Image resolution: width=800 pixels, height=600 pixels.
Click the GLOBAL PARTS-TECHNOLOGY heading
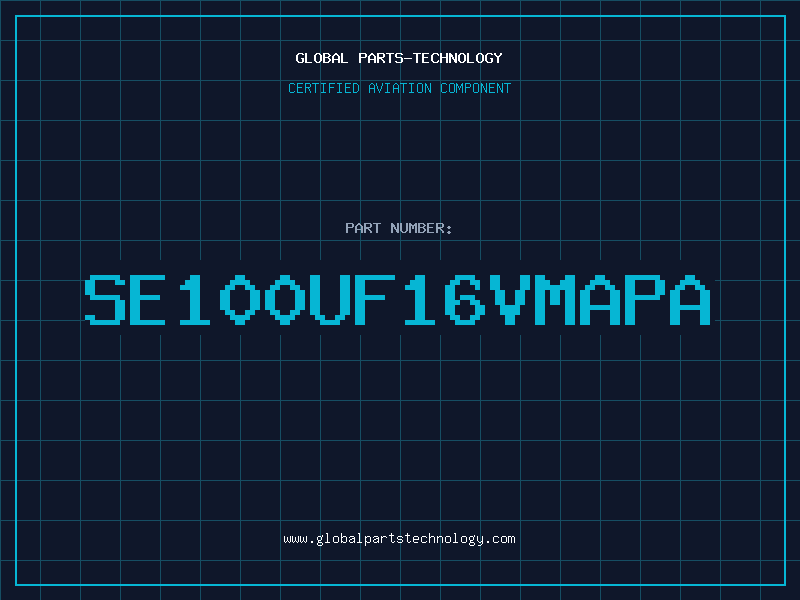click(x=399, y=58)
